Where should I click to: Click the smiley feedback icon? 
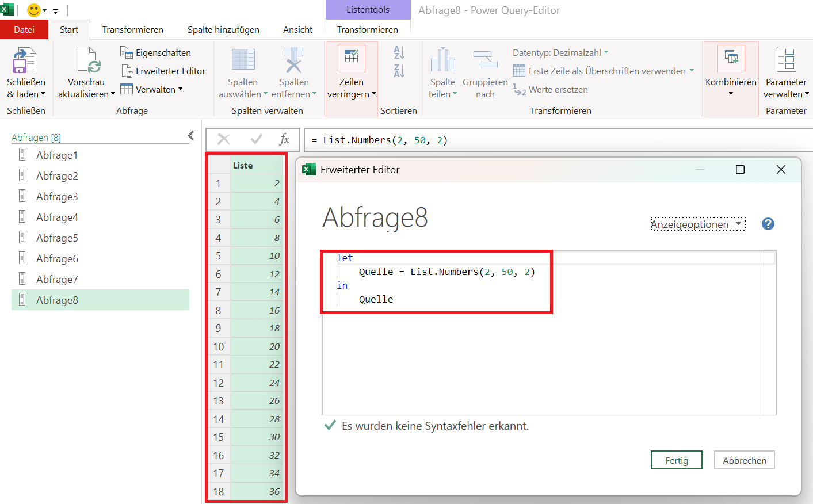click(x=34, y=10)
